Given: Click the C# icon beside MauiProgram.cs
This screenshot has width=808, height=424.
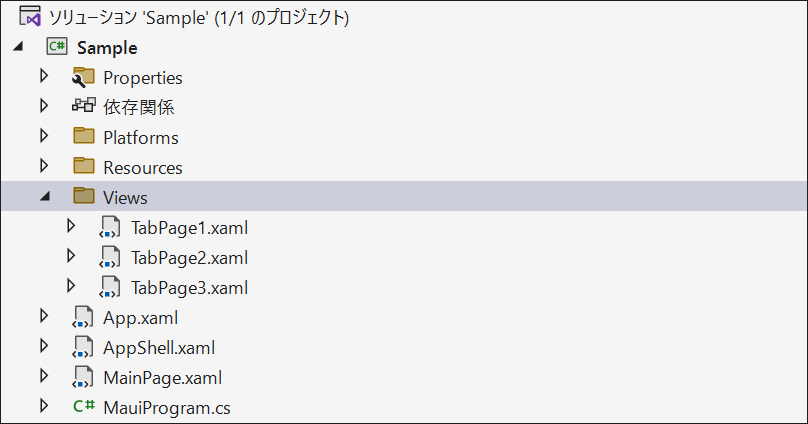Looking at the screenshot, I should pos(83,407).
